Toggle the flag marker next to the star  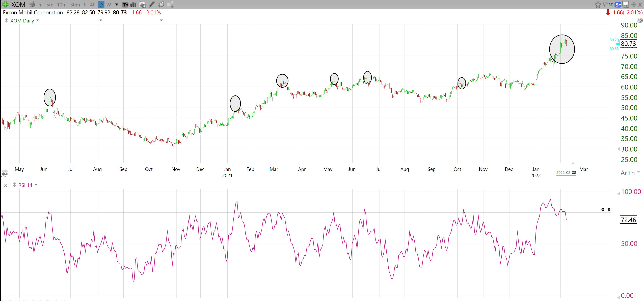605,5
